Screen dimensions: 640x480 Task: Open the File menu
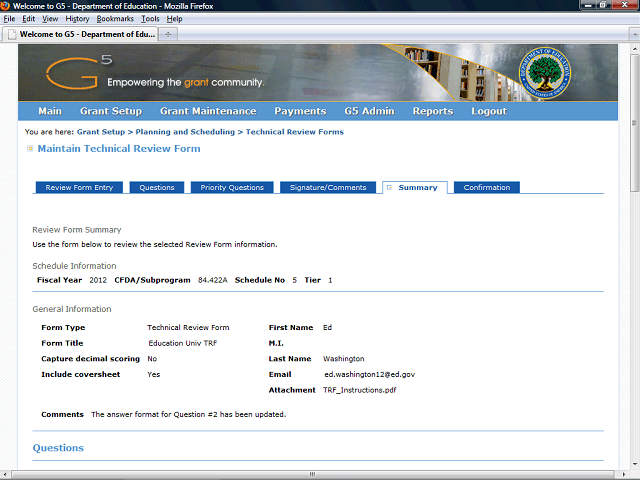(9, 19)
